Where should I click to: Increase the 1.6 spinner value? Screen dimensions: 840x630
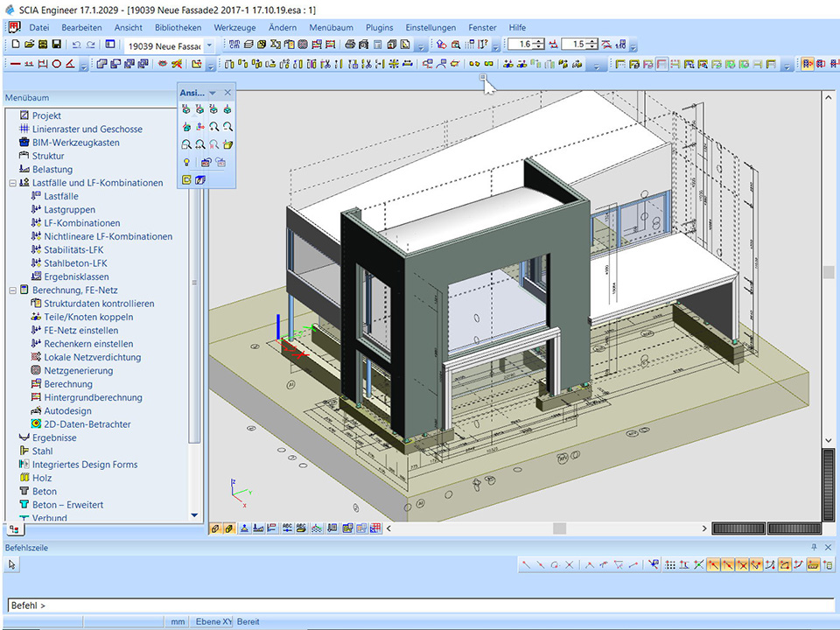tap(539, 40)
